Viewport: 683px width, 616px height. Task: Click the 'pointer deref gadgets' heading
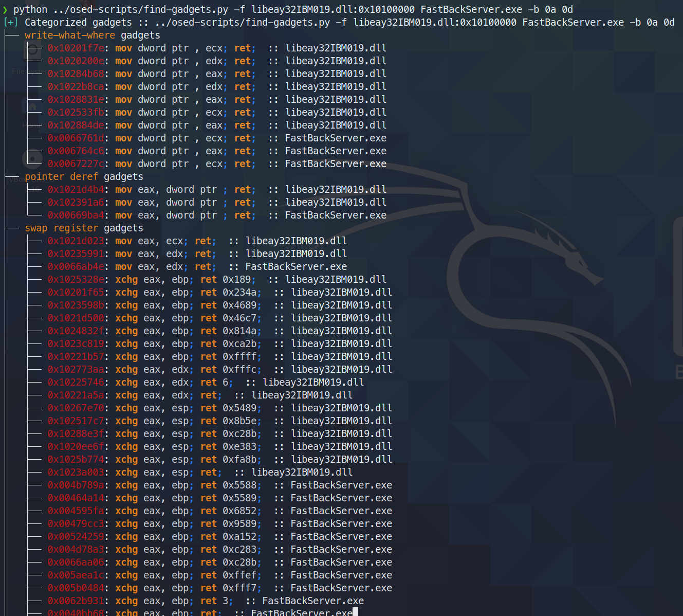(x=84, y=177)
